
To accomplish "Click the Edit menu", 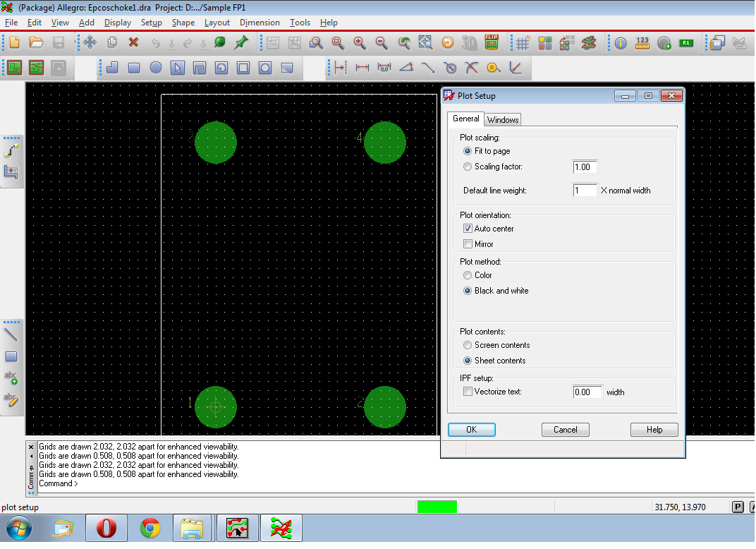I will pyautogui.click(x=35, y=23).
